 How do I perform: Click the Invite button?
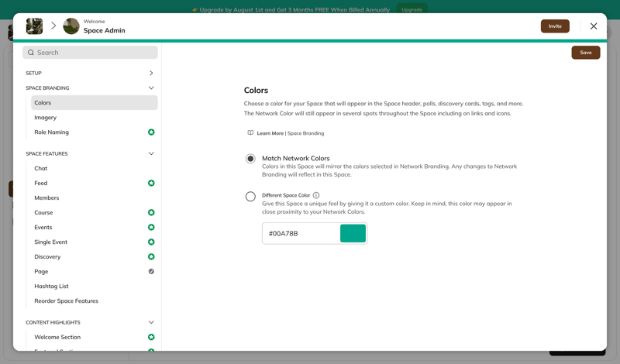pos(555,26)
